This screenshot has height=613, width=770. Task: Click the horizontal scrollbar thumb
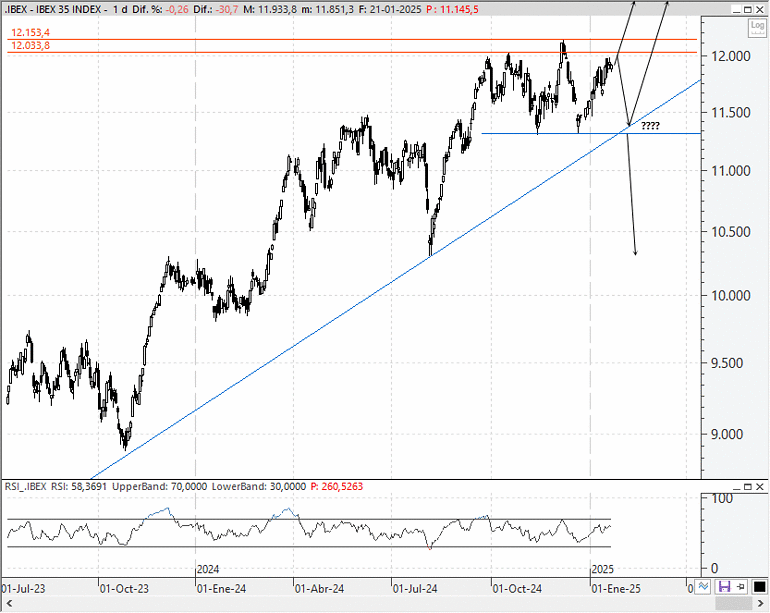[x=734, y=603]
